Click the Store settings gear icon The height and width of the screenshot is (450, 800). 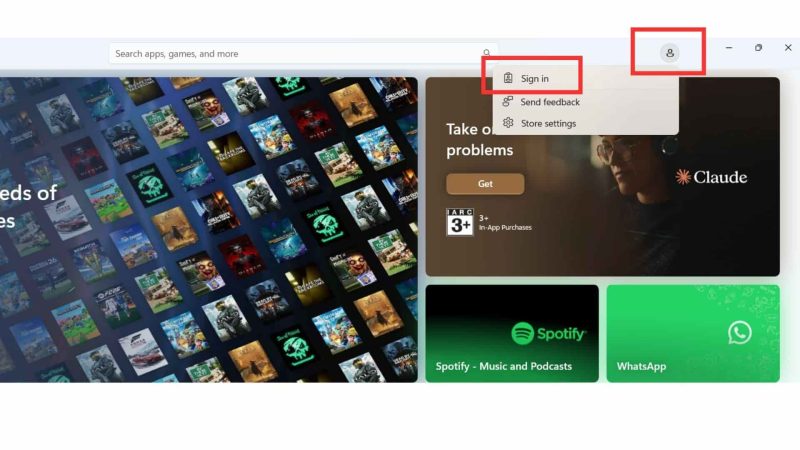[508, 123]
